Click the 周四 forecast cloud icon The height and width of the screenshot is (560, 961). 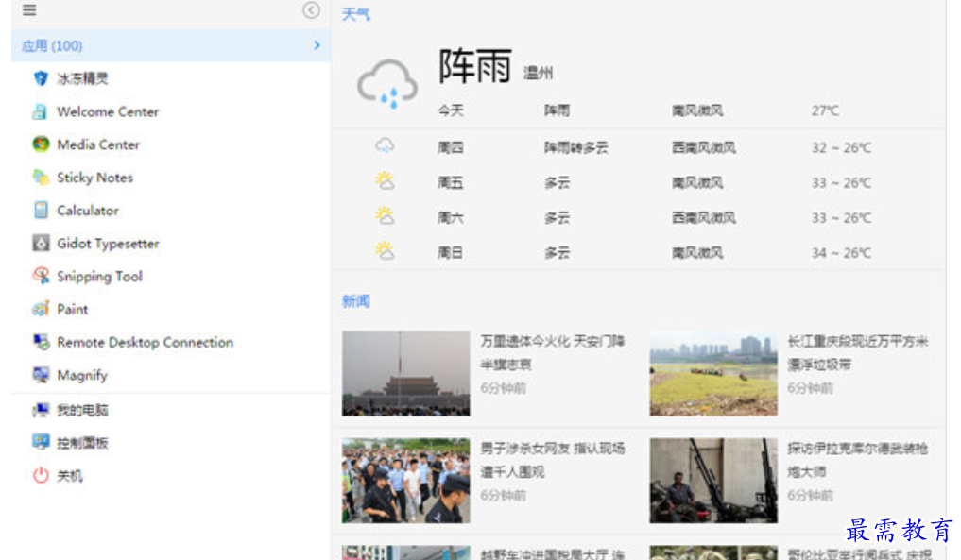385,146
